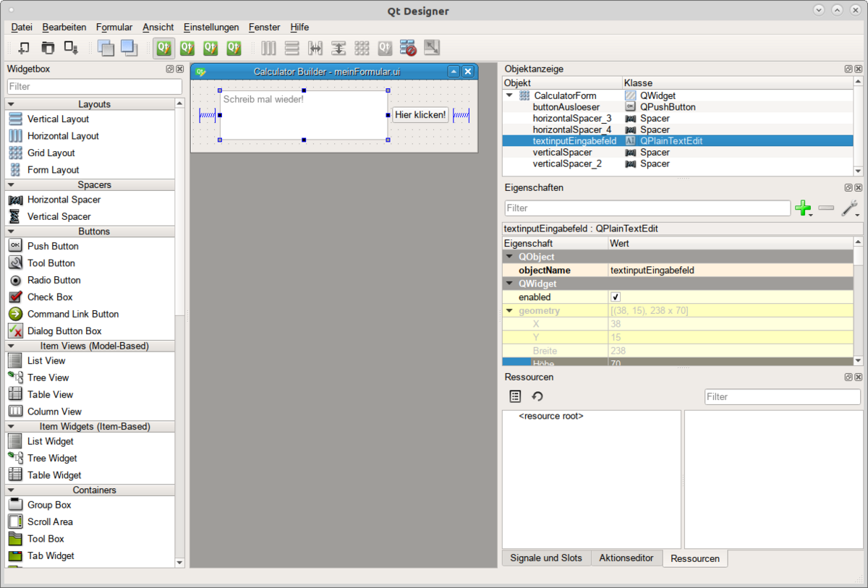
Task: Open the green plus add-property dropdown
Action: pos(803,208)
